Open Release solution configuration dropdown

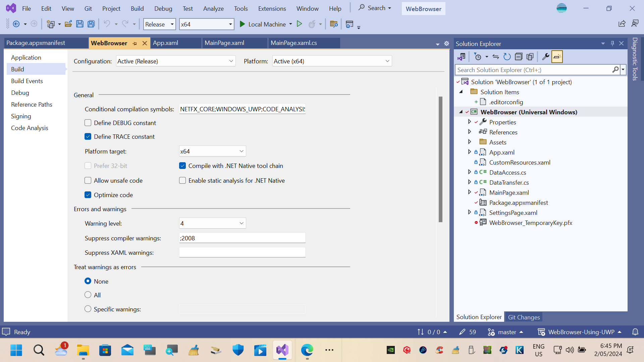pyautogui.click(x=159, y=24)
